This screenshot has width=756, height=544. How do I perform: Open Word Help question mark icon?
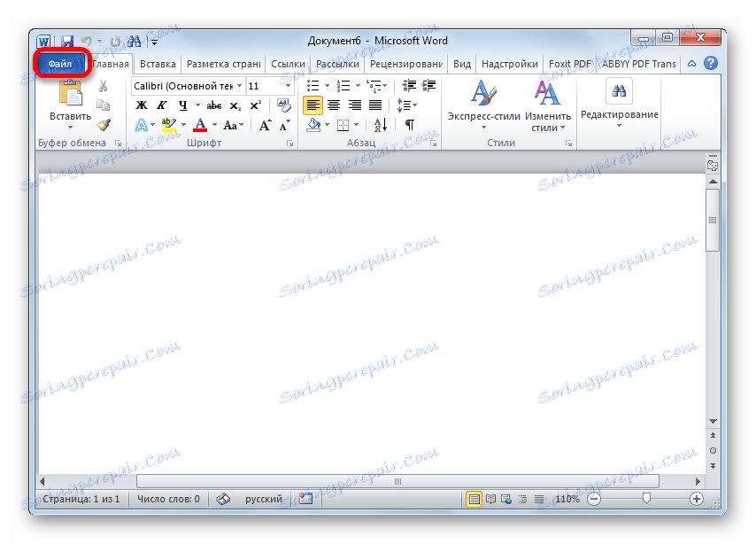click(x=711, y=63)
